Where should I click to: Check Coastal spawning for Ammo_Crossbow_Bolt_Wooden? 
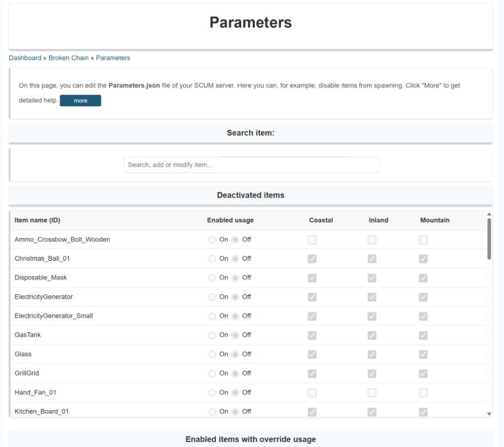tap(311, 239)
